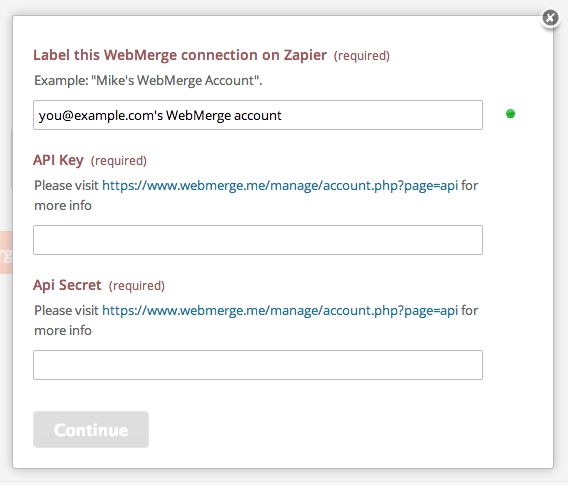
Task: Click the 'Api Secret' field label
Action: click(67, 285)
